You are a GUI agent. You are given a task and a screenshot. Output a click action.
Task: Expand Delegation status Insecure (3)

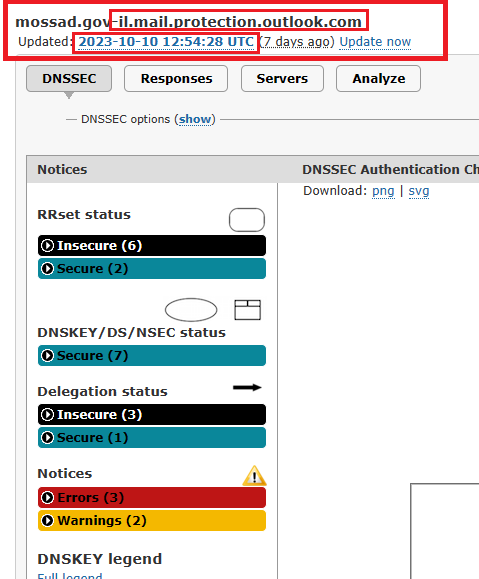[152, 414]
